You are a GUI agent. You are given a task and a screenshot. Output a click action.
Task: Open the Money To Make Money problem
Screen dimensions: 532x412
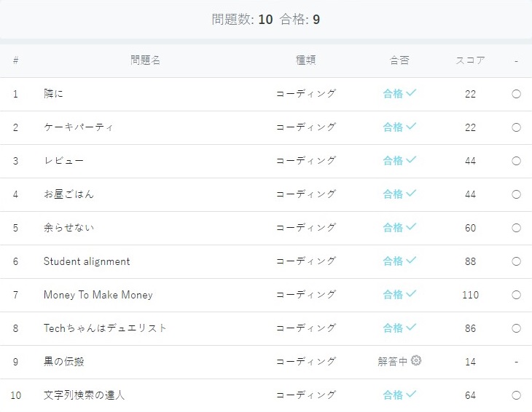point(98,295)
